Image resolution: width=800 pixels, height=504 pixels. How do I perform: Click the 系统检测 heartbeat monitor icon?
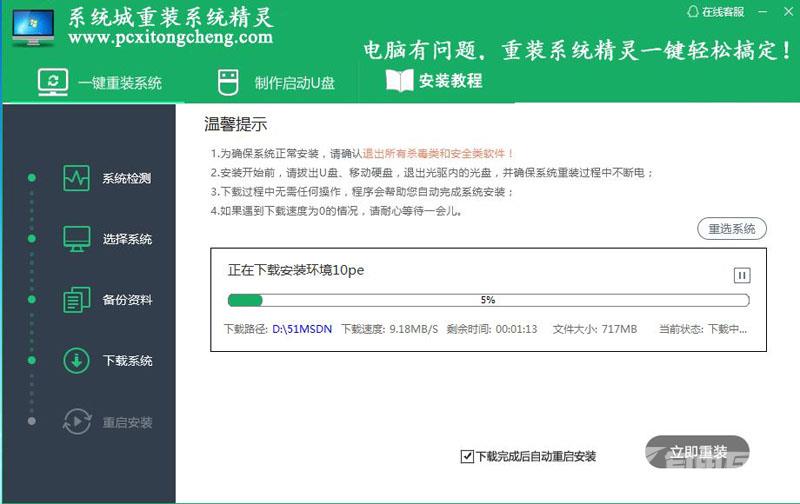(77, 178)
